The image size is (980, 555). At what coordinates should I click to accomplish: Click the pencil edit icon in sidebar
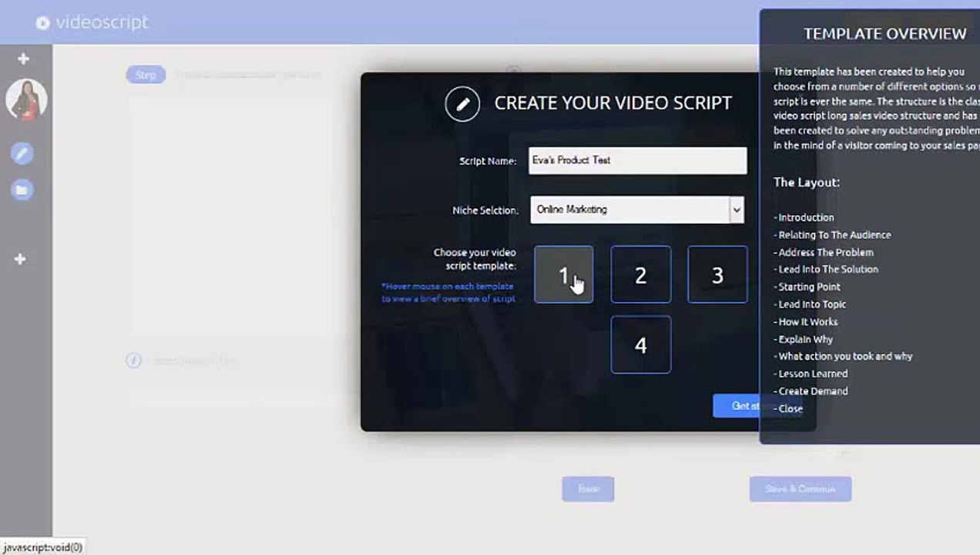coord(22,153)
